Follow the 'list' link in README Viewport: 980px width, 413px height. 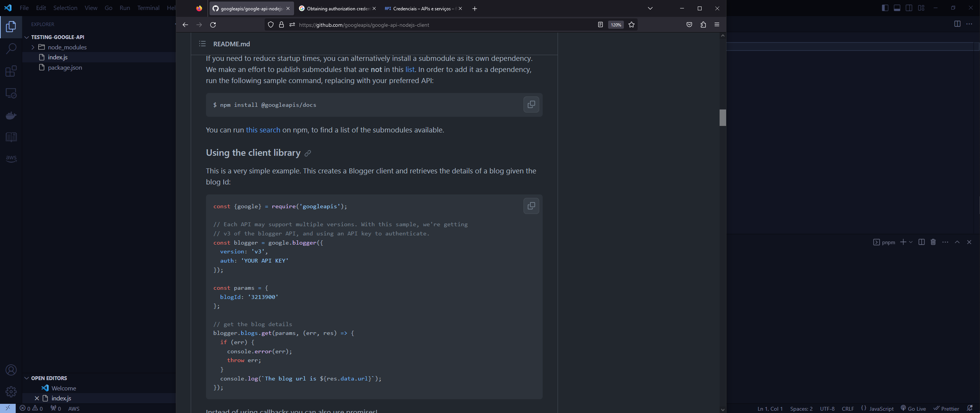pyautogui.click(x=410, y=69)
